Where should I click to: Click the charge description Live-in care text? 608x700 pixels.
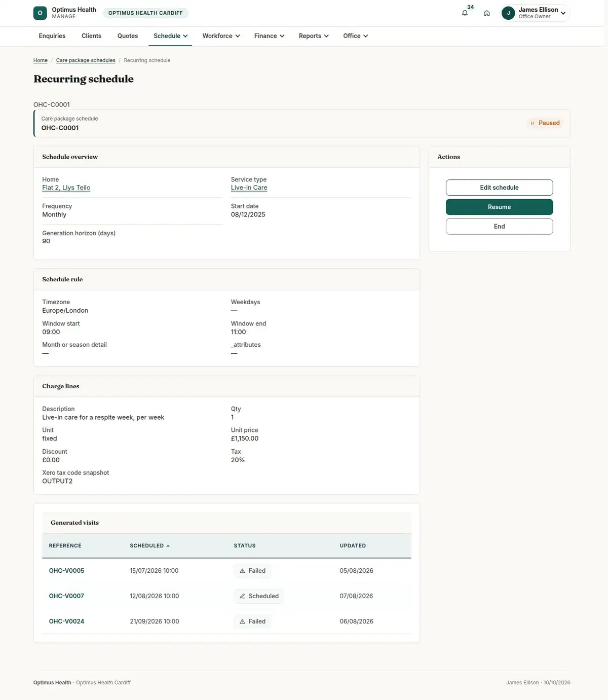click(103, 418)
